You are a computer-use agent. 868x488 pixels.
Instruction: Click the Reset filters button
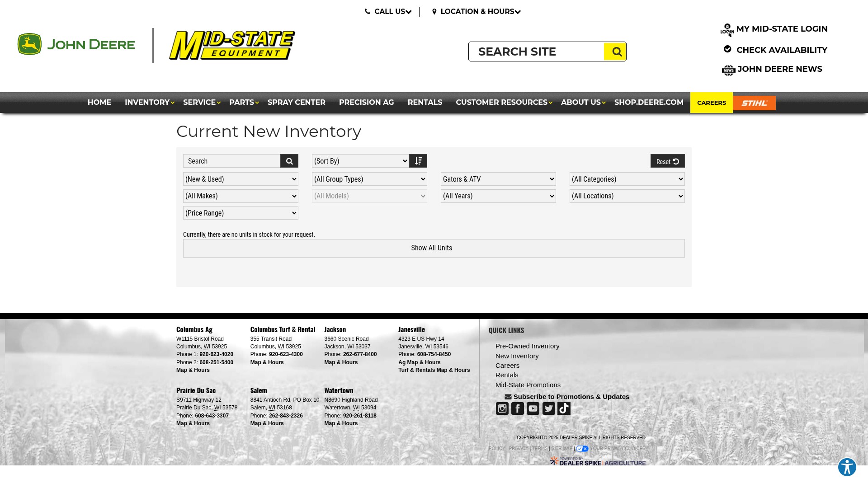pos(668,161)
